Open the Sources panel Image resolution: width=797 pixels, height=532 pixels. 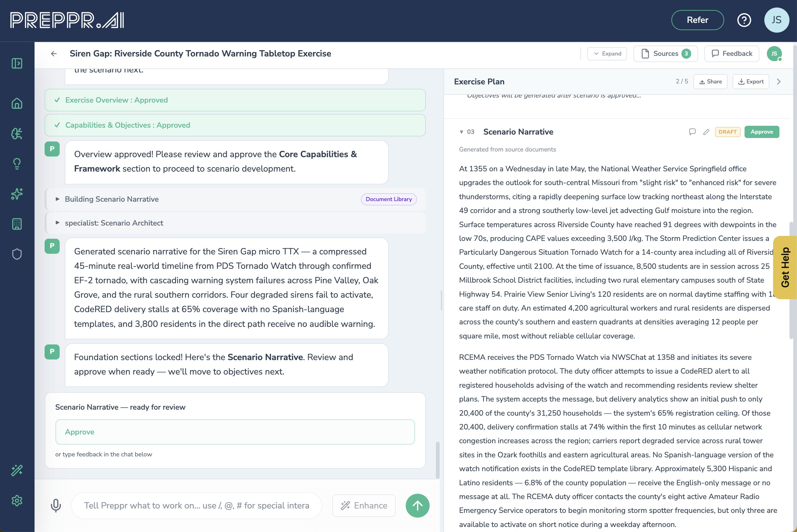pos(665,54)
